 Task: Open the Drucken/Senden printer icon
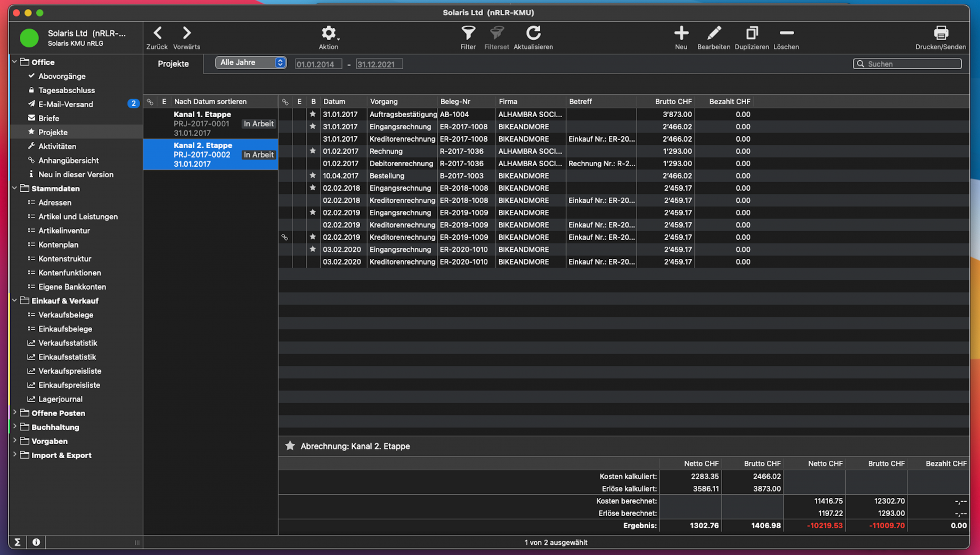point(940,34)
